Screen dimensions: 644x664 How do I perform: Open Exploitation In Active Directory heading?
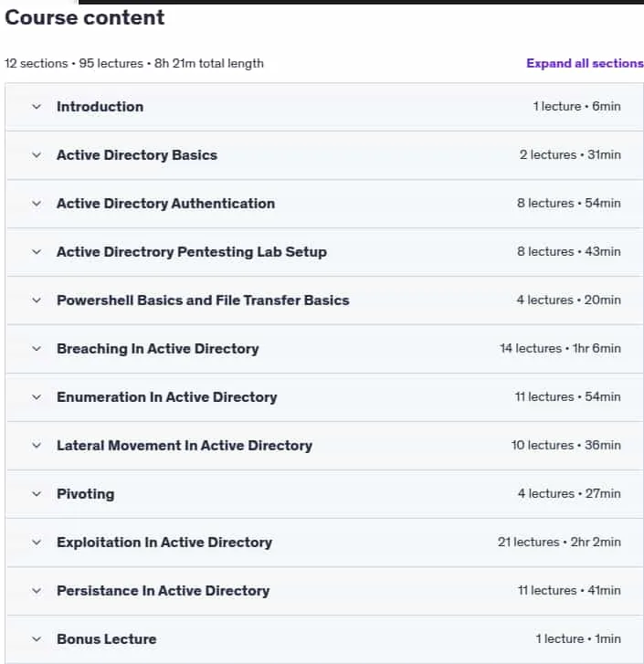164,543
